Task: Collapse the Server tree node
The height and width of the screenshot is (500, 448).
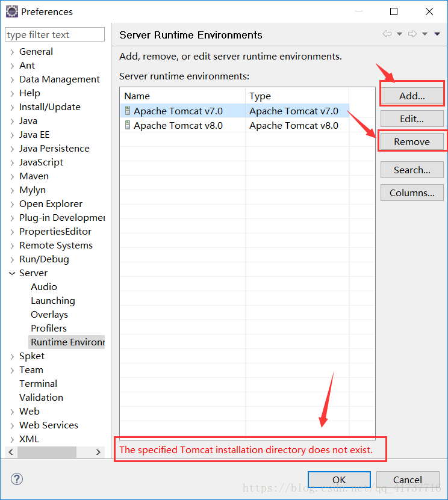Action: click(12, 273)
